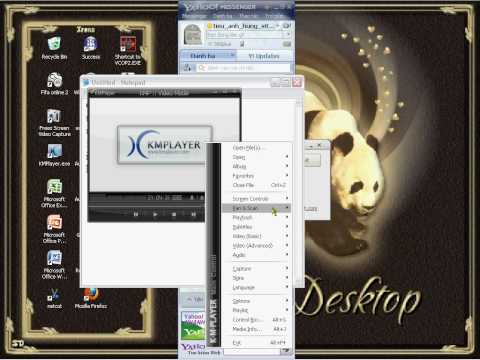
Task: Select the Screen Video Capture desktop icon
Action: tap(54, 122)
